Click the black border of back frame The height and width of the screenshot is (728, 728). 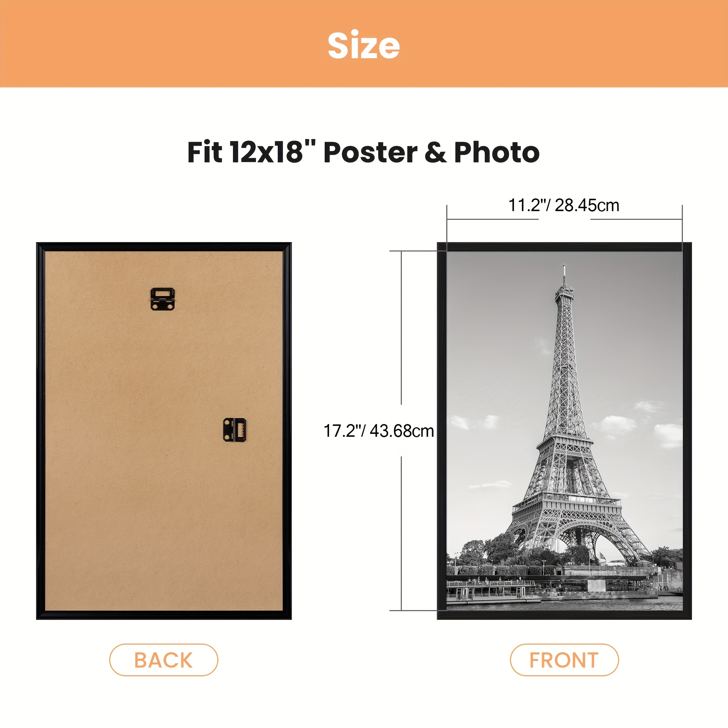pyautogui.click(x=40, y=431)
